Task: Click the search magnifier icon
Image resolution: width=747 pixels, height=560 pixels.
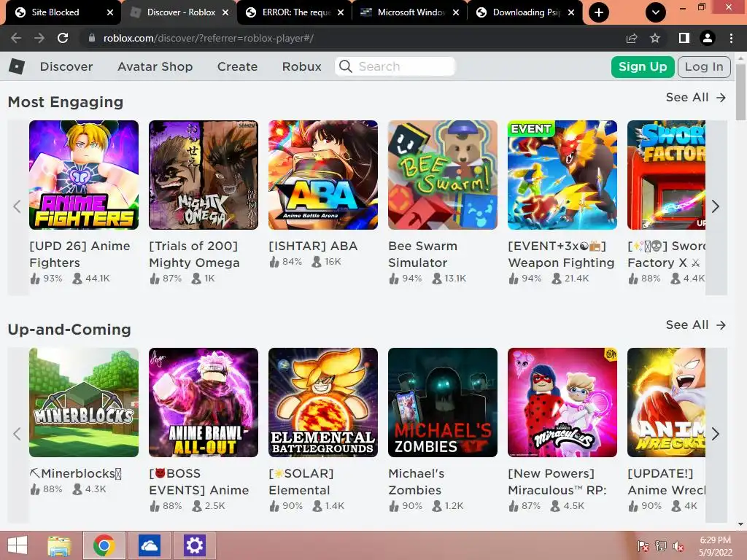Action: tap(345, 66)
